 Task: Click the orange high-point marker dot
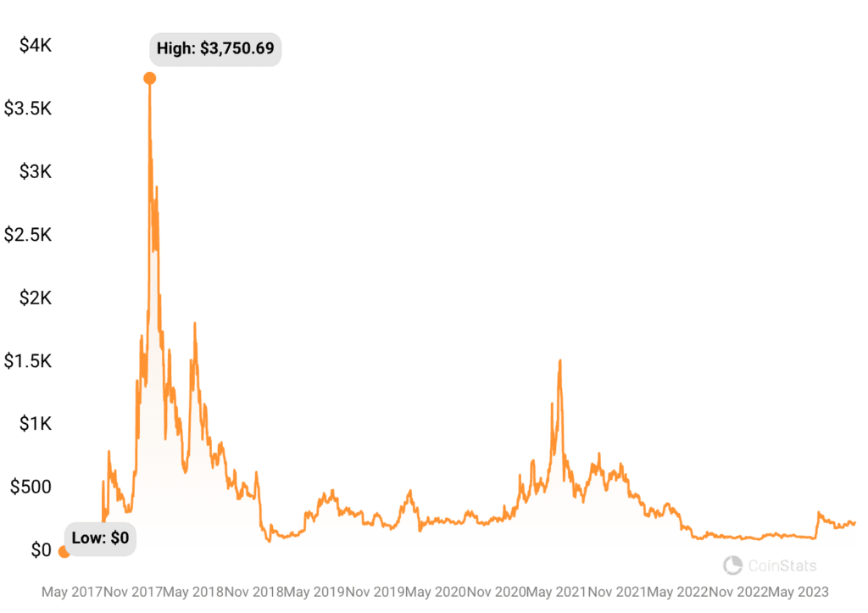pos(149,78)
